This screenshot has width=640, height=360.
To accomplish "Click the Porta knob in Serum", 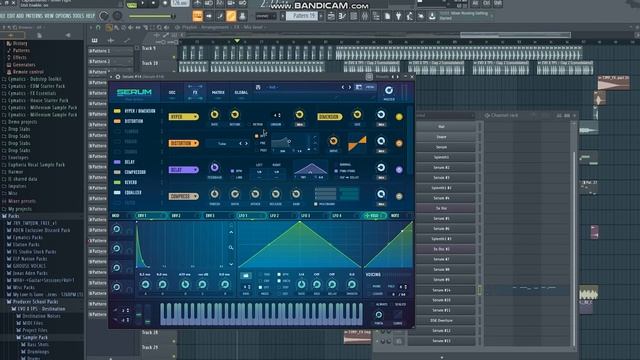I will click(x=379, y=315).
